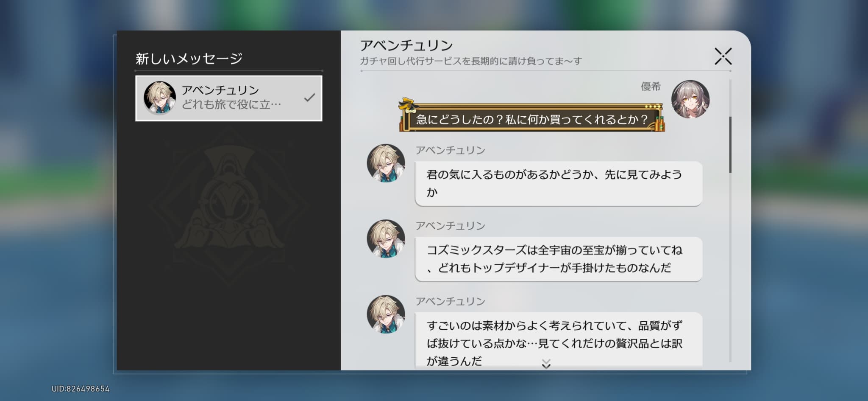
Task: Click the read checkmark on Aventurine's conversation
Action: 309,98
